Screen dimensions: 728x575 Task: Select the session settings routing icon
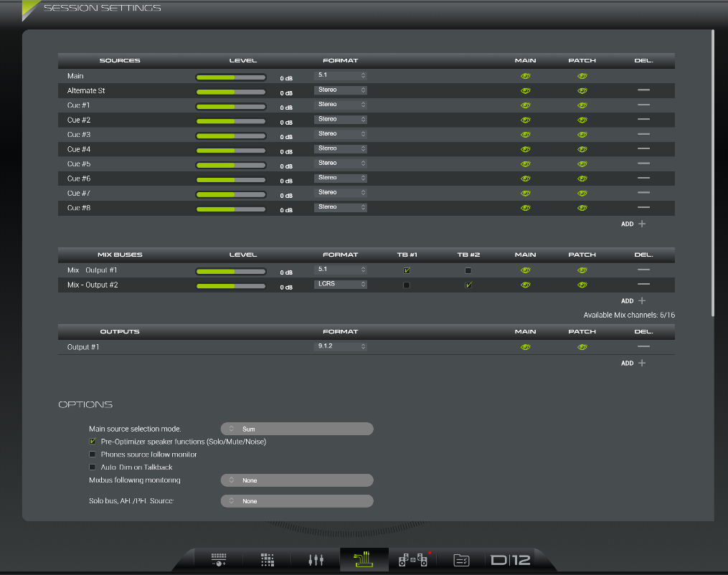364,560
